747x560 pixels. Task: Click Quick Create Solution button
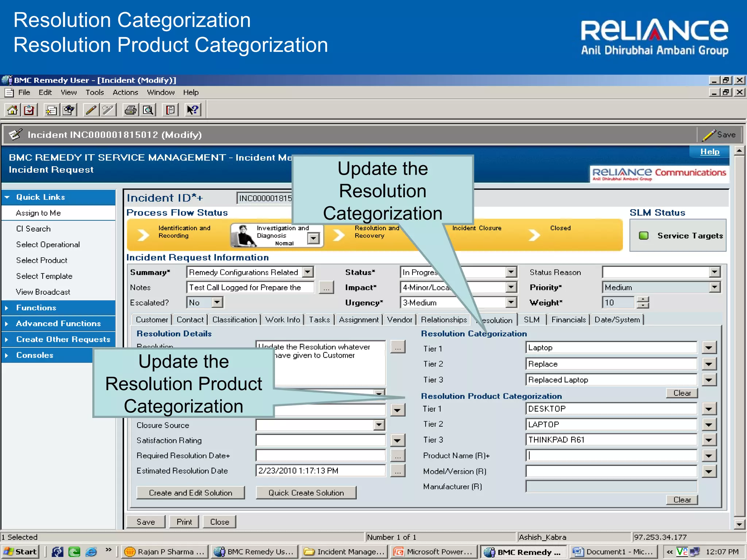point(306,493)
